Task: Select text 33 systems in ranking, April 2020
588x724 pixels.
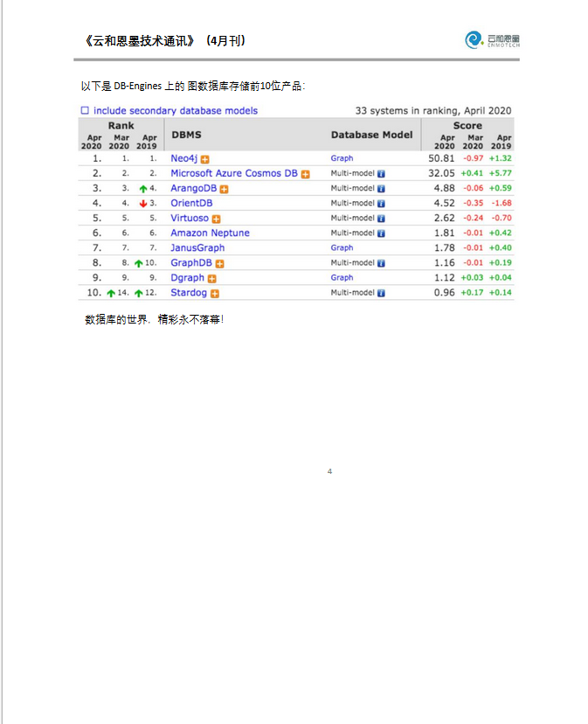Action: pos(433,111)
